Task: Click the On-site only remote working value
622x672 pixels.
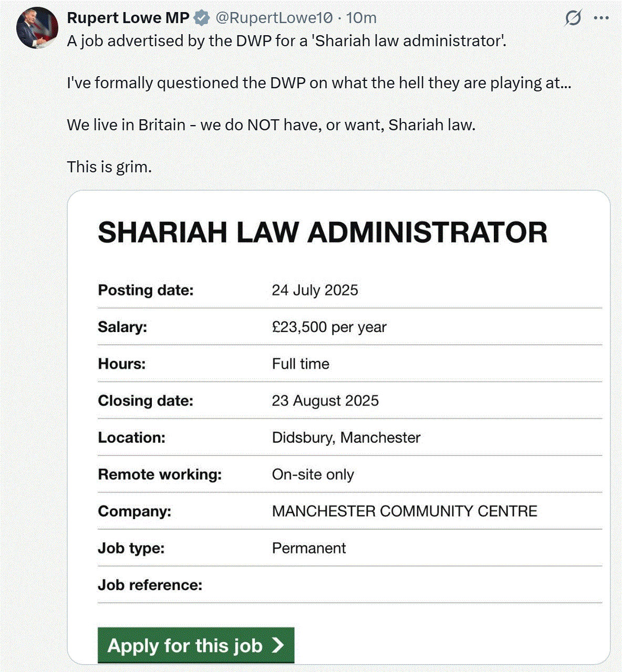Action: pos(313,474)
